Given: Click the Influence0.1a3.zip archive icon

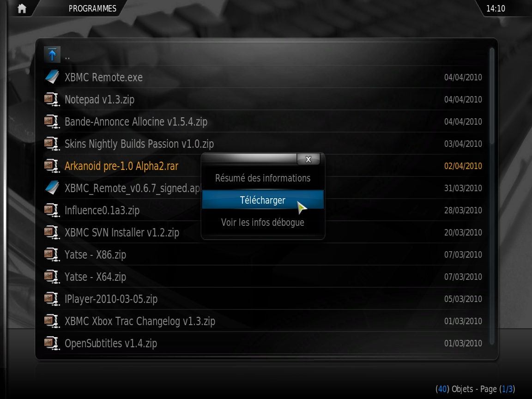Looking at the screenshot, I should [52, 210].
